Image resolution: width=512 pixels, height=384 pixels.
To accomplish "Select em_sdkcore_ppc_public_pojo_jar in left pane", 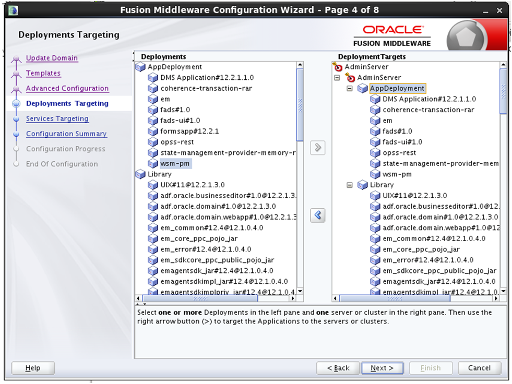I will coord(217,260).
